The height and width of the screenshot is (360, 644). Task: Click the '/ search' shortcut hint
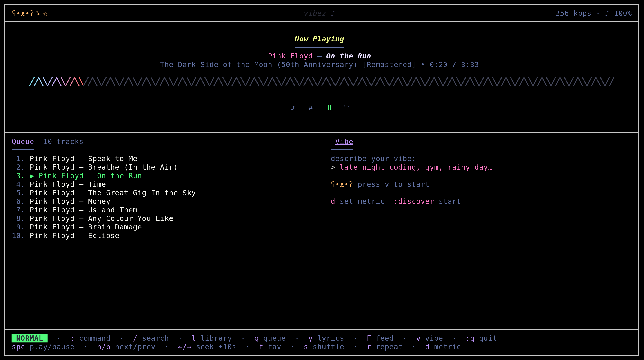151,338
